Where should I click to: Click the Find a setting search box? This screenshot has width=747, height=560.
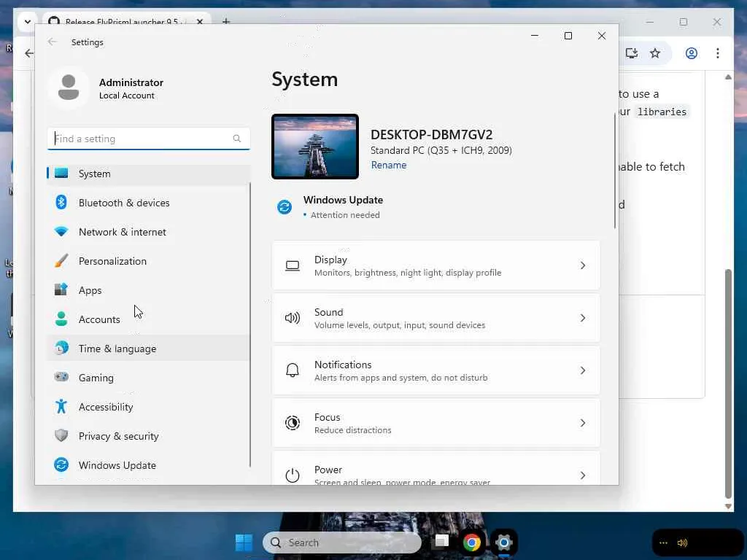(x=149, y=139)
